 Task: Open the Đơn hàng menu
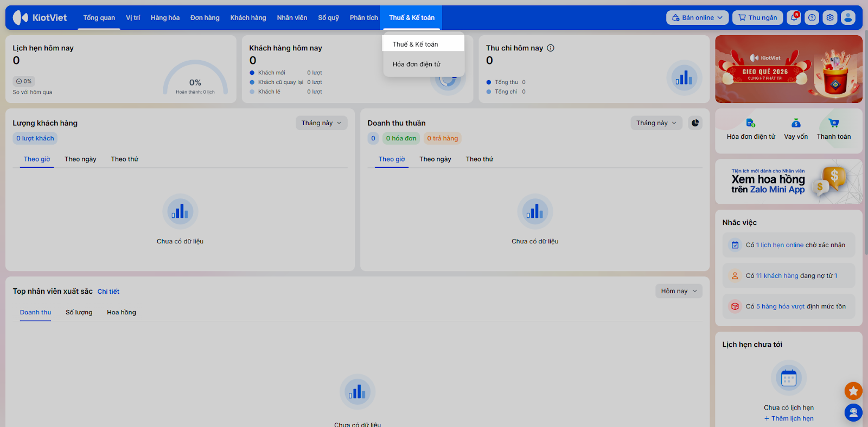[x=205, y=18]
